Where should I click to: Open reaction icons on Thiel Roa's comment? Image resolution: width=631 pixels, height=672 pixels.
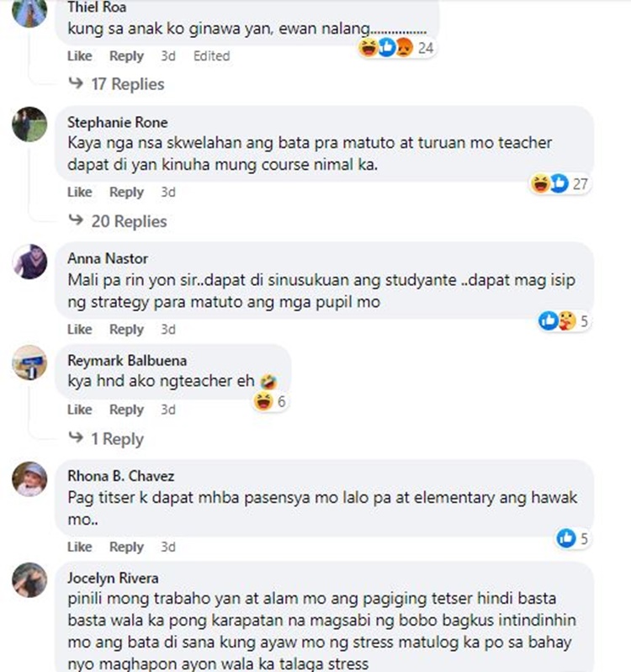point(387,48)
